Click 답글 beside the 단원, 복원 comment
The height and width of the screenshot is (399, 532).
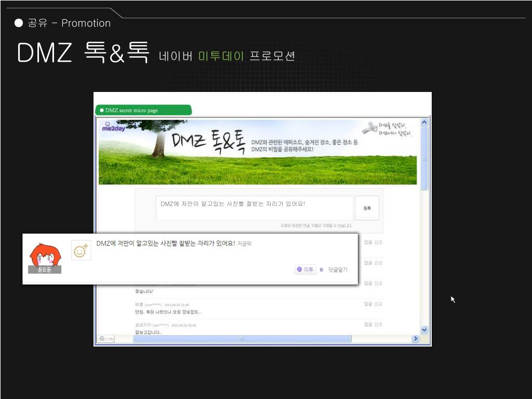pyautogui.click(x=368, y=303)
